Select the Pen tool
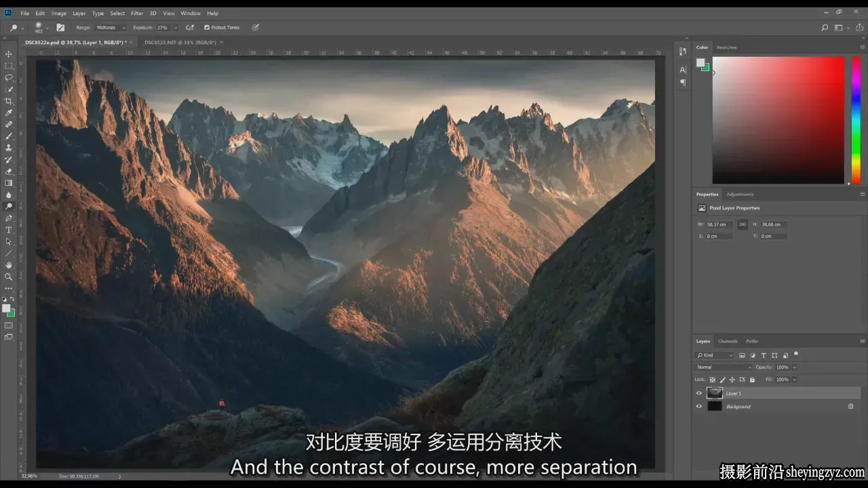The height and width of the screenshot is (488, 868). click(9, 218)
